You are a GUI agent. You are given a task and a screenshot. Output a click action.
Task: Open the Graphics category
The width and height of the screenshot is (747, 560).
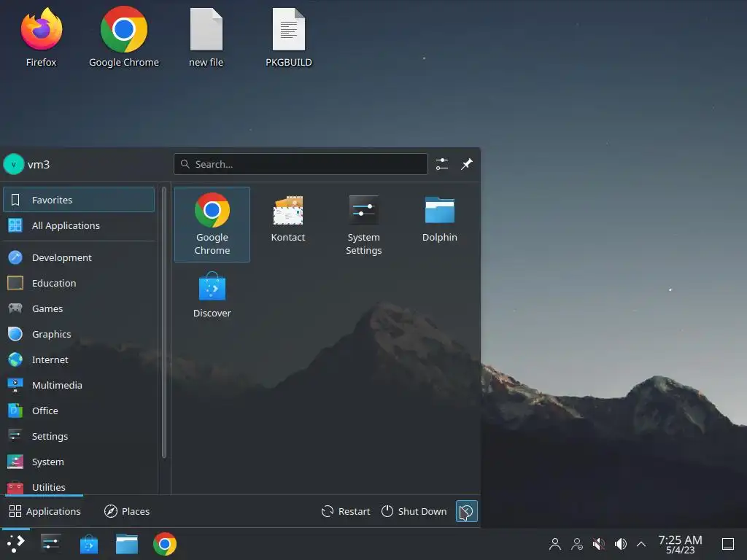coord(79,334)
